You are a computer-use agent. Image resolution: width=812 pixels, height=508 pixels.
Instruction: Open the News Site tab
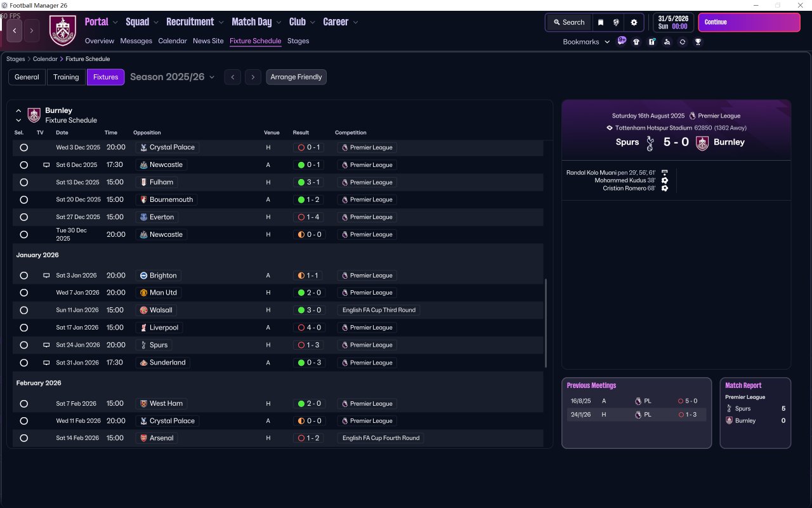point(208,41)
